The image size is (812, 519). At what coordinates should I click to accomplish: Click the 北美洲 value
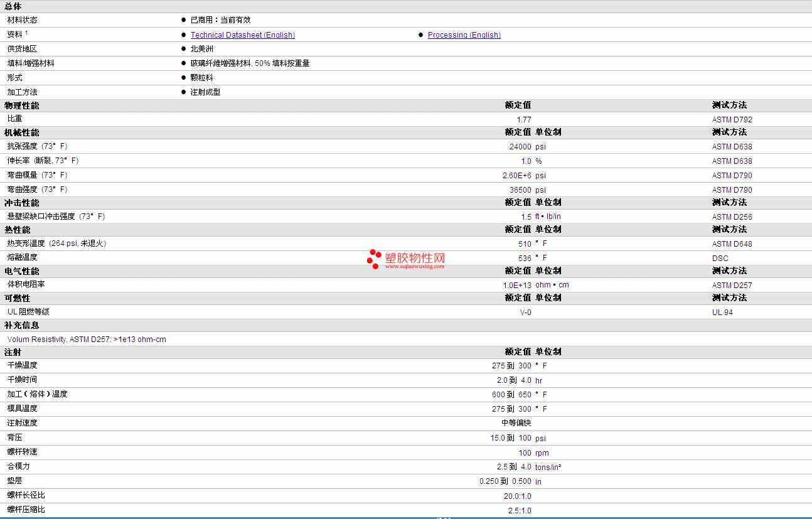[x=202, y=49]
